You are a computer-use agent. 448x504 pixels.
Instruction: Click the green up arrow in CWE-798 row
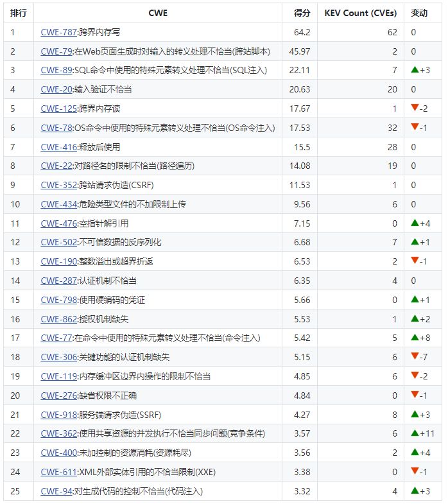415,299
